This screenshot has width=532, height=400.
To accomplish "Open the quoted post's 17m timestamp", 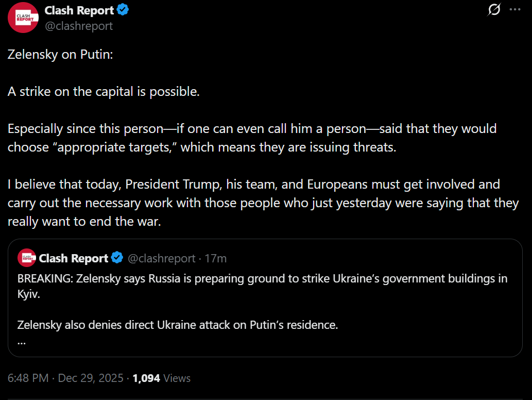I will click(x=216, y=258).
